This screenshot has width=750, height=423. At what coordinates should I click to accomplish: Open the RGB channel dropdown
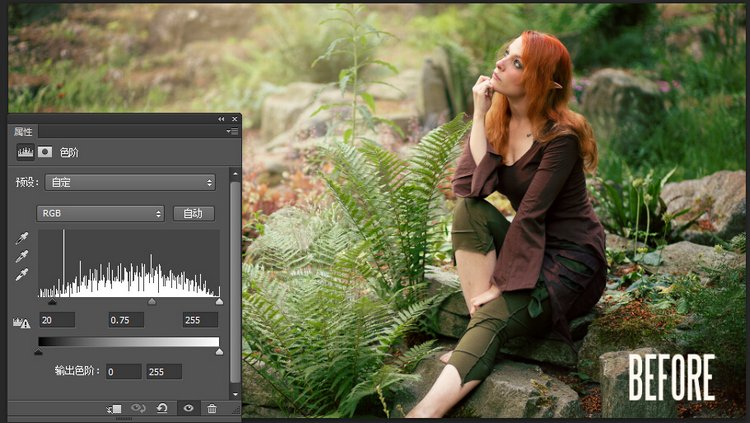click(x=100, y=213)
